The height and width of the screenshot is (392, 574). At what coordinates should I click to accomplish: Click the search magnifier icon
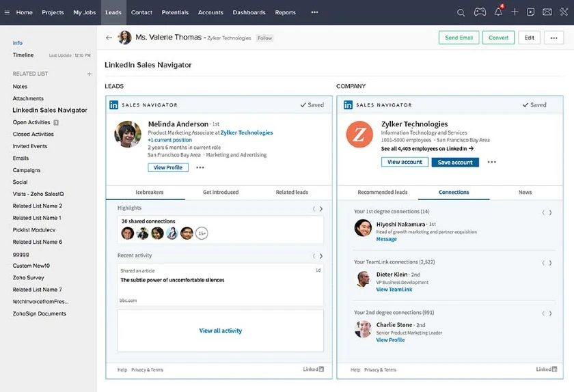[x=461, y=12]
